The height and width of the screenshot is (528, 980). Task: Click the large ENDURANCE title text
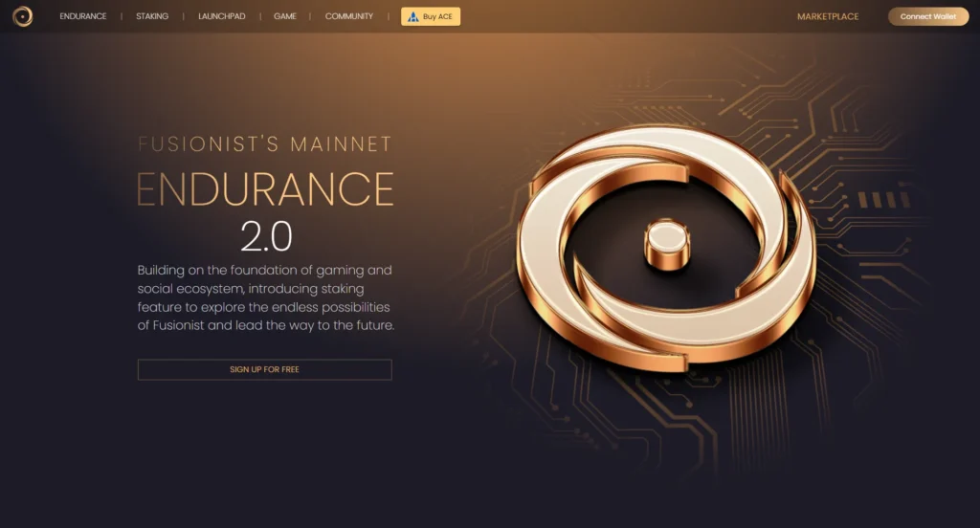pyautogui.click(x=265, y=189)
